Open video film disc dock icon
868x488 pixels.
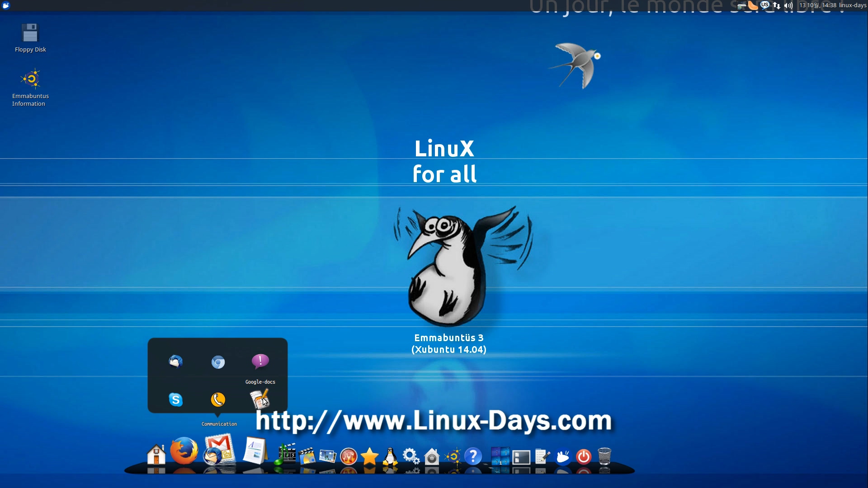307,456
